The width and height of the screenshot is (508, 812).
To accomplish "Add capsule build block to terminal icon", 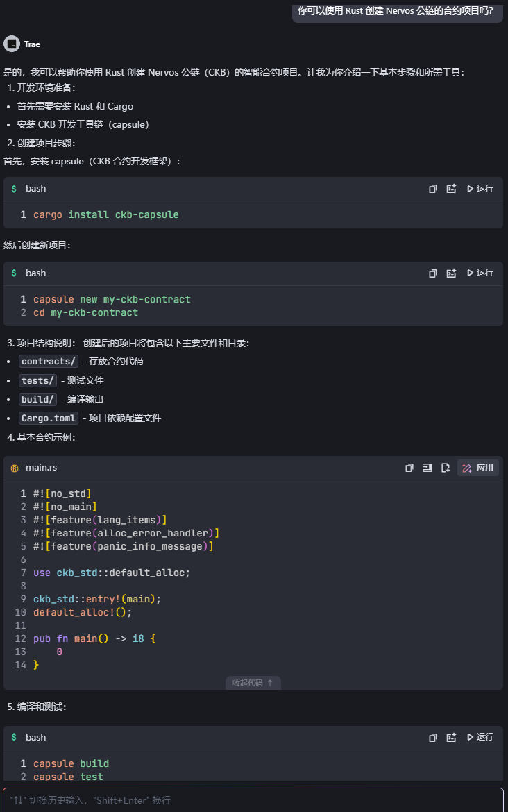I will (x=451, y=738).
